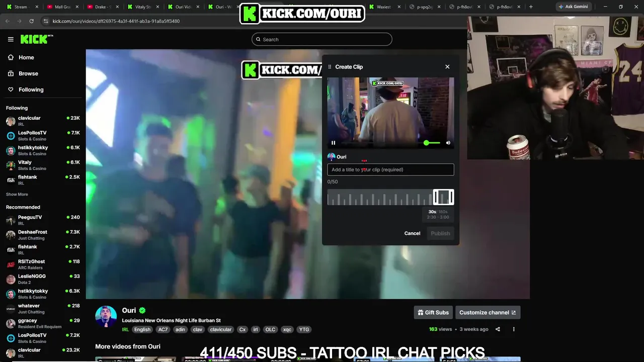Click Gift Subs button

click(x=433, y=312)
